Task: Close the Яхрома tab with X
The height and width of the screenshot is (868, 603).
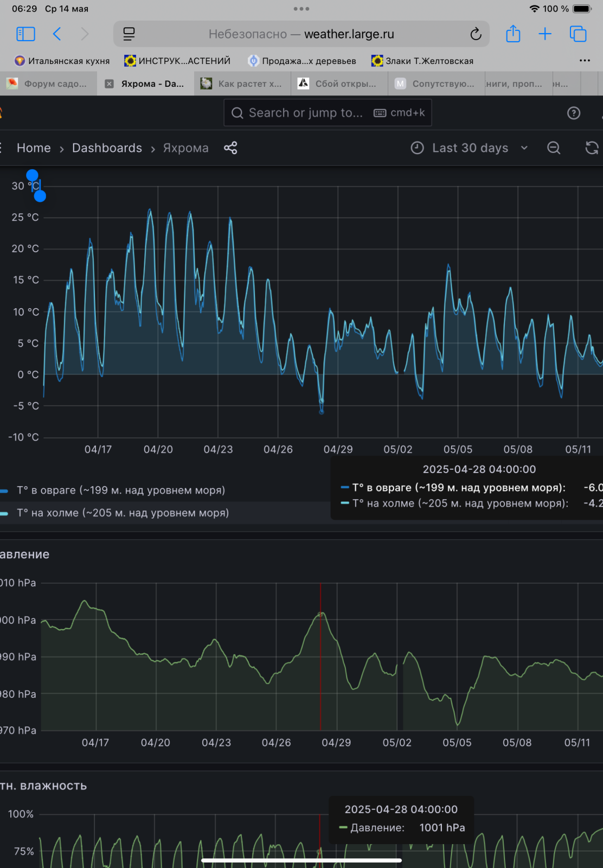Action: (x=109, y=84)
